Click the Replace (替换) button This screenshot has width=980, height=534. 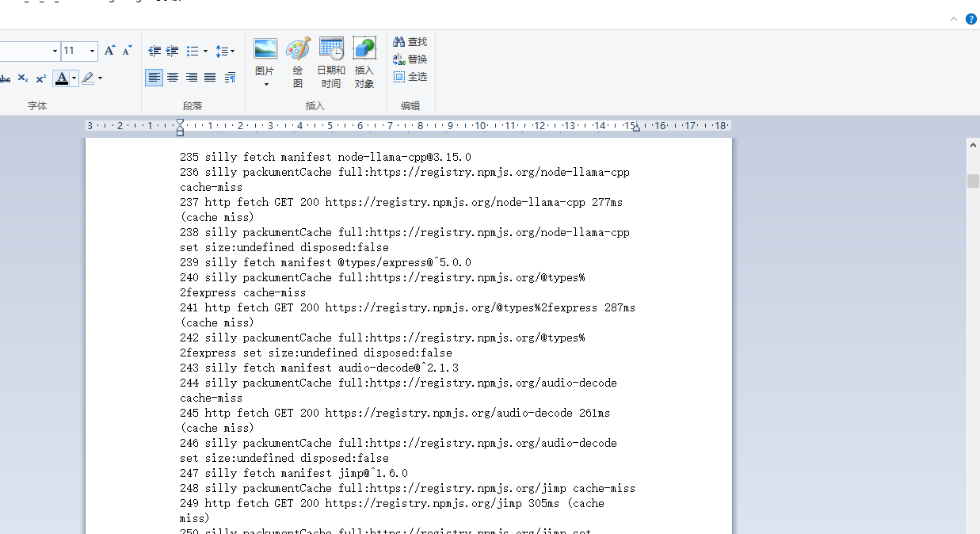pyautogui.click(x=410, y=59)
